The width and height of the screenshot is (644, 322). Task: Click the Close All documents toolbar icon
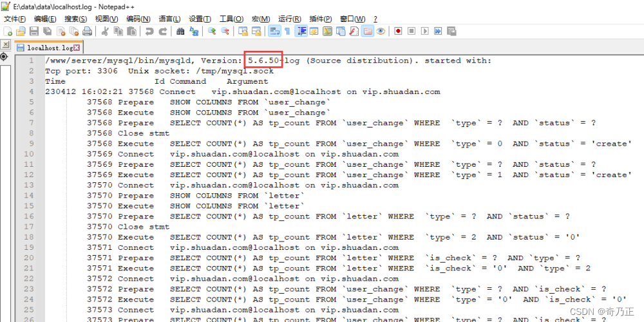click(x=74, y=31)
